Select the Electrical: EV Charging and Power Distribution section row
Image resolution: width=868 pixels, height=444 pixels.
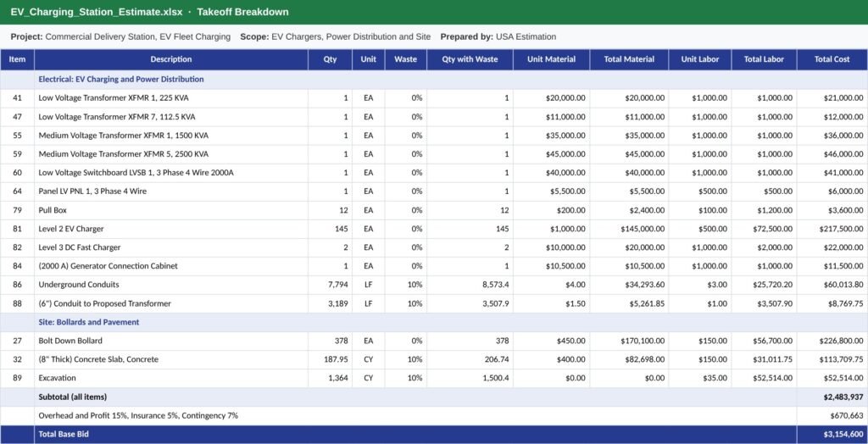434,79
